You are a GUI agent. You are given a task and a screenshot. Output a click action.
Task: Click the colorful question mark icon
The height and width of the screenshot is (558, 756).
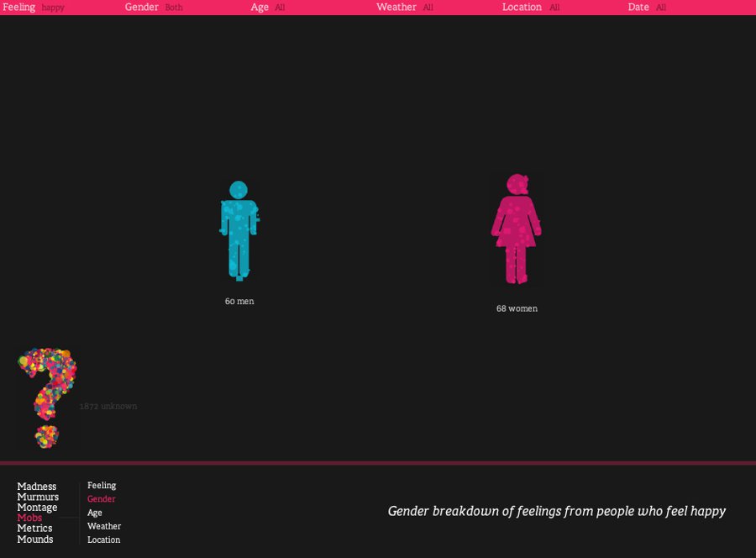[x=48, y=397]
